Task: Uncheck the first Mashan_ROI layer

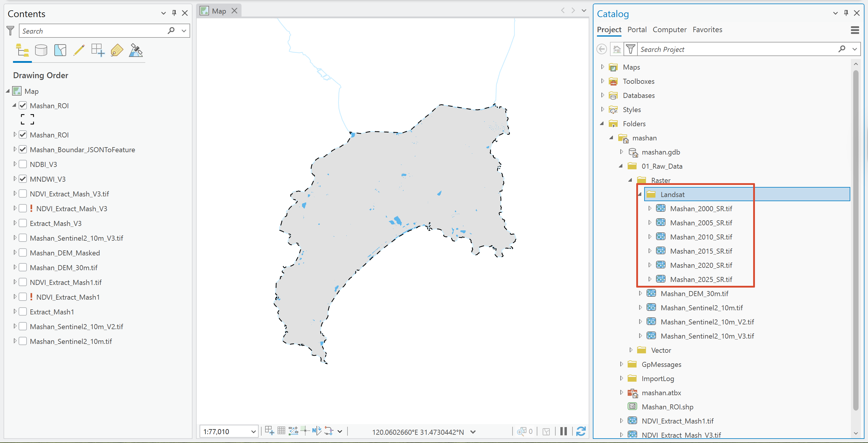Action: point(22,106)
